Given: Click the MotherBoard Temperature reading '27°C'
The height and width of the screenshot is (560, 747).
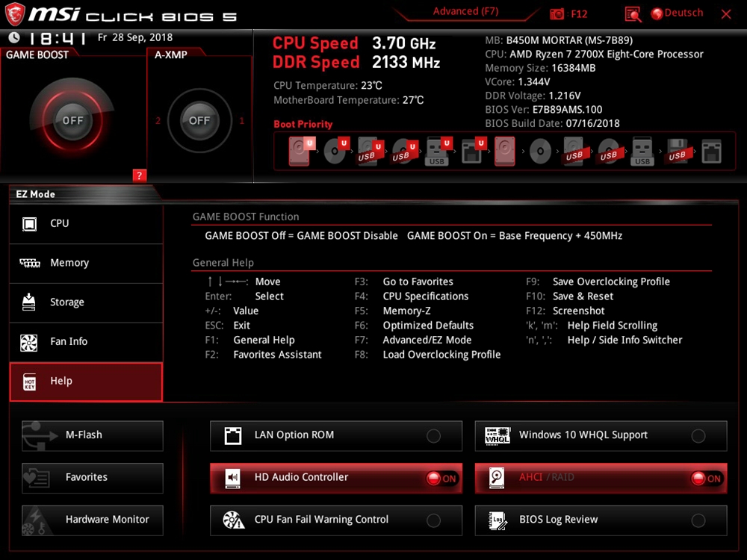Looking at the screenshot, I should (x=413, y=100).
